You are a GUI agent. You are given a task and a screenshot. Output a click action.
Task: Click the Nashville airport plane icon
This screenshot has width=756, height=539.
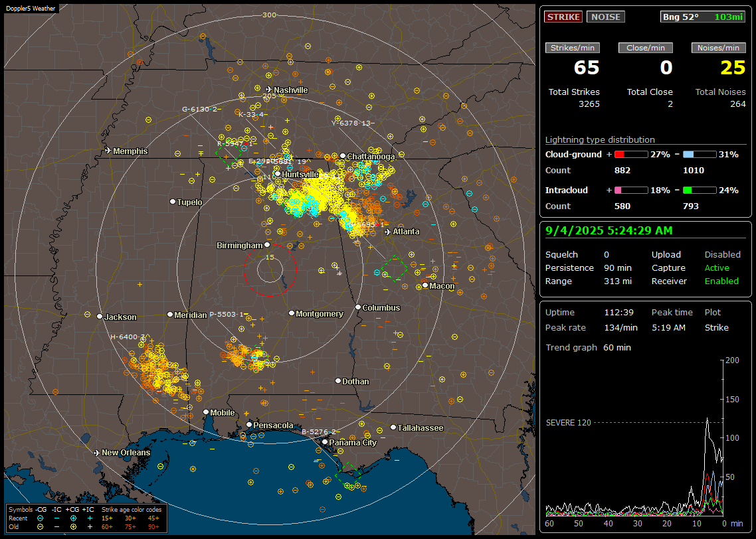[x=269, y=89]
